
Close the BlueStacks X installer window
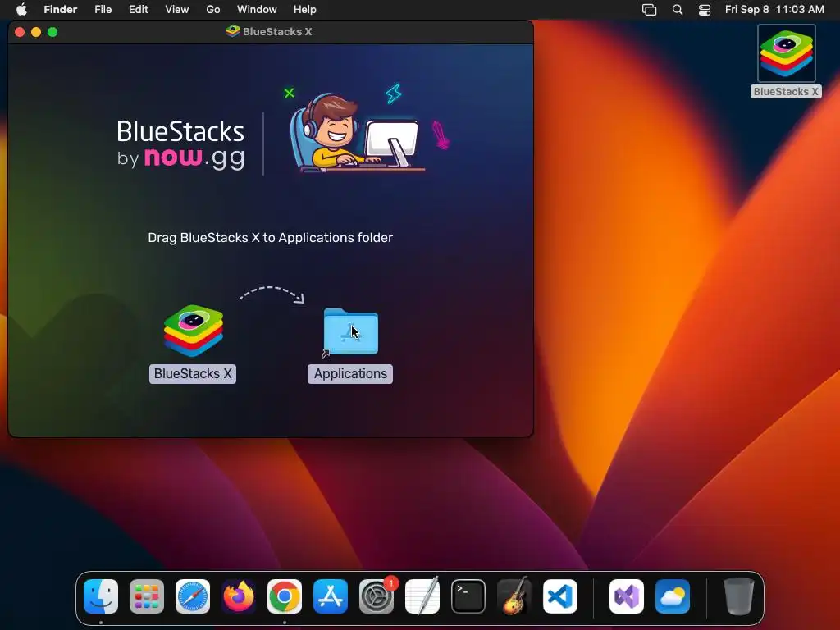click(x=20, y=32)
